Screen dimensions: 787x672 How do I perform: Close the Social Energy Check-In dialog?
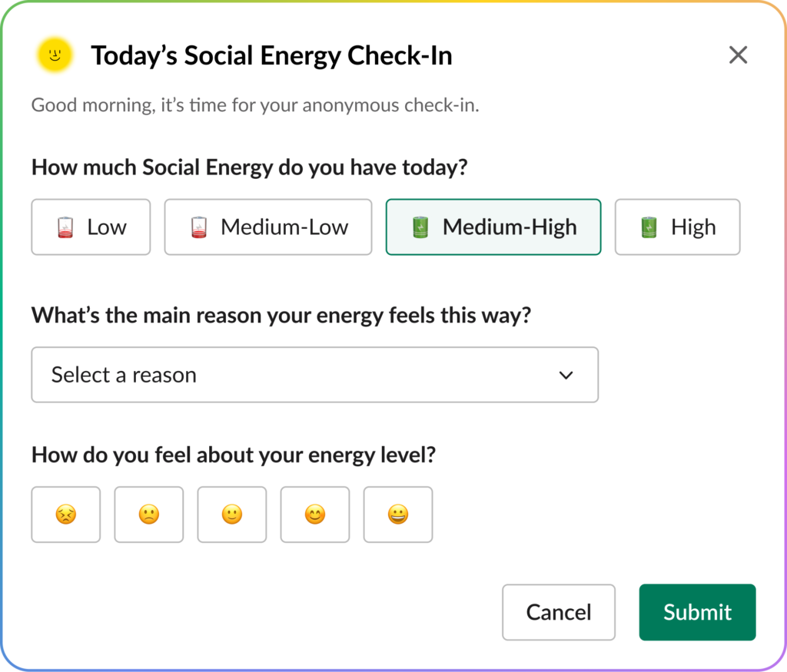(x=738, y=55)
